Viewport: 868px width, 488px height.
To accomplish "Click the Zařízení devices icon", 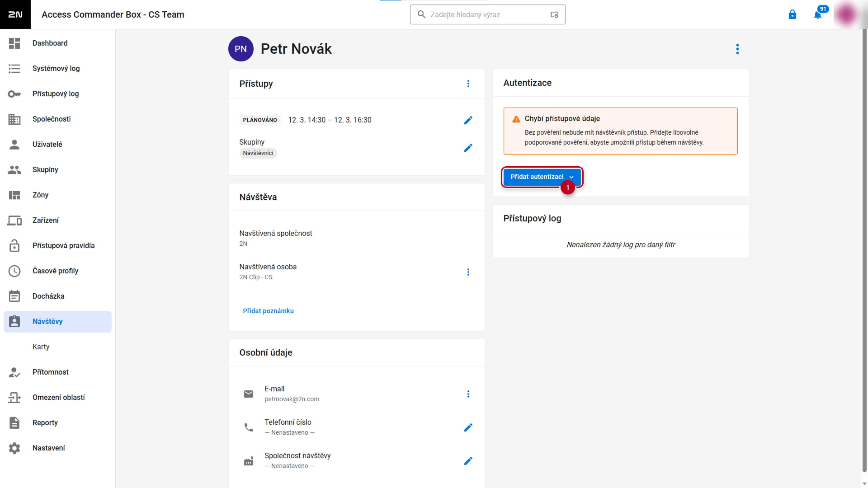I will tap(14, 221).
